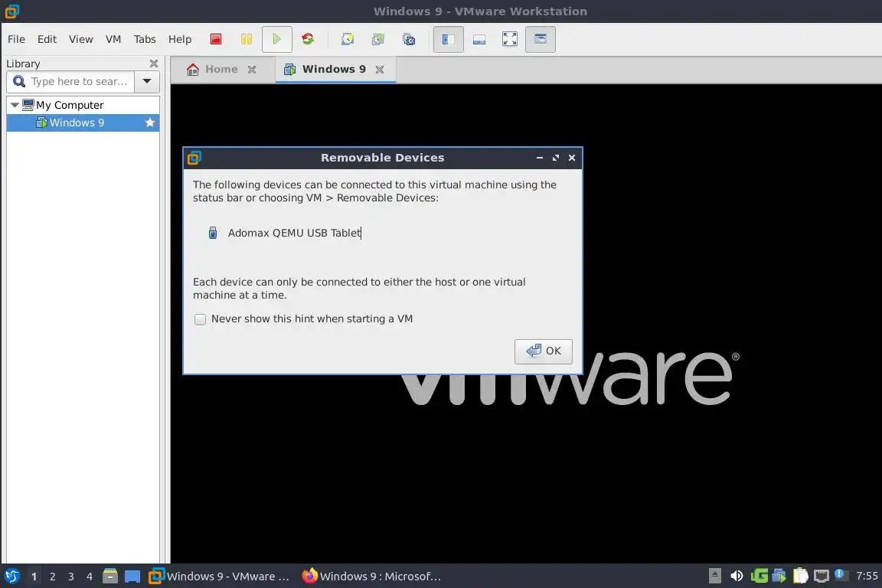Click the VMware icon in dialog title bar
The image size is (882, 588).
tap(194, 158)
